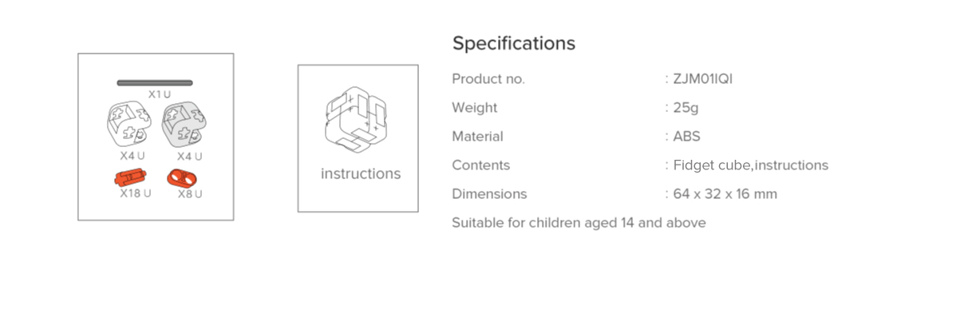Click the gray shaded cube block icon

pos(184,123)
